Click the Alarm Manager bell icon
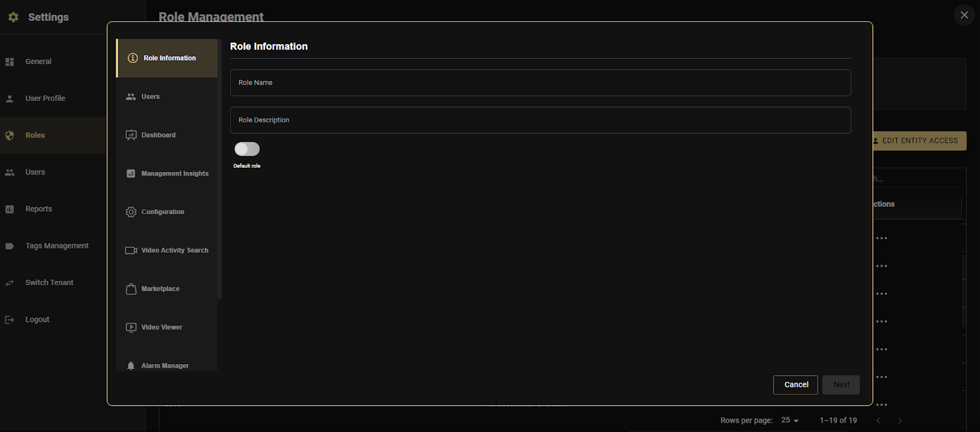The image size is (980, 432). tap(131, 365)
